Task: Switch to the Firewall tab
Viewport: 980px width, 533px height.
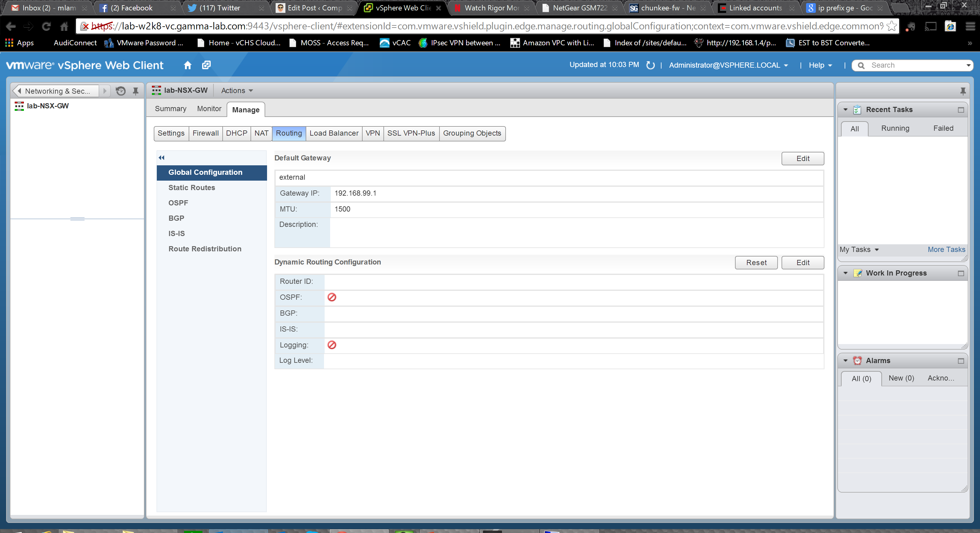Action: (205, 133)
